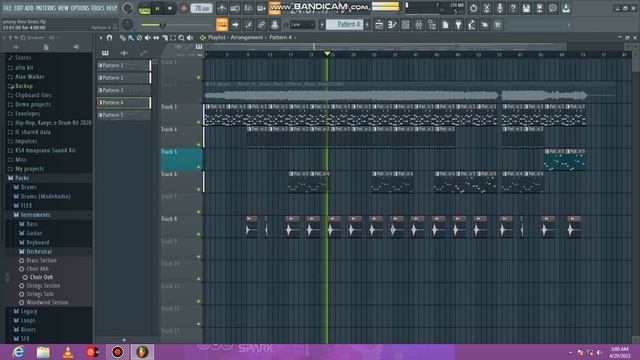Screen dimensions: 640x360
Task: Open the FILE menu
Action: click(7, 8)
